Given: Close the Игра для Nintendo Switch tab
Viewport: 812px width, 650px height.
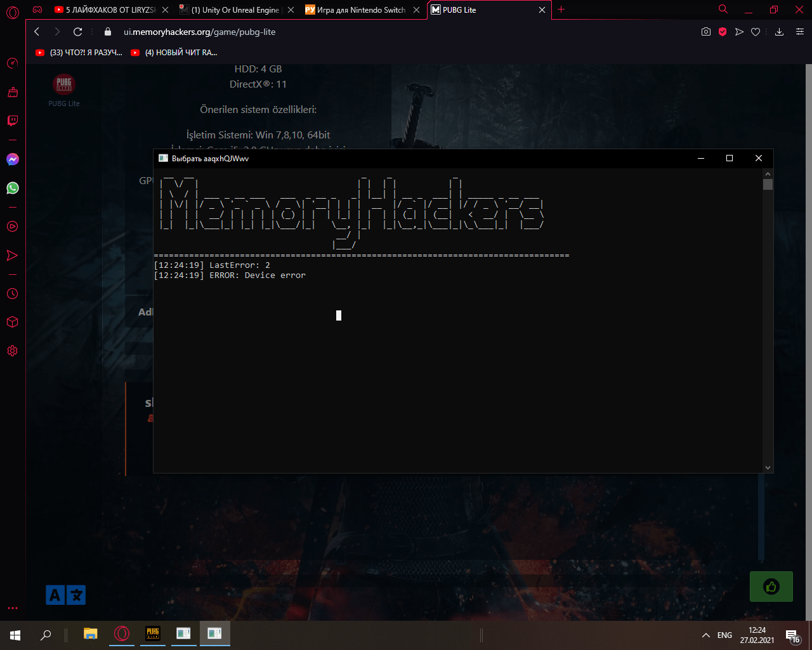Looking at the screenshot, I should pos(416,10).
